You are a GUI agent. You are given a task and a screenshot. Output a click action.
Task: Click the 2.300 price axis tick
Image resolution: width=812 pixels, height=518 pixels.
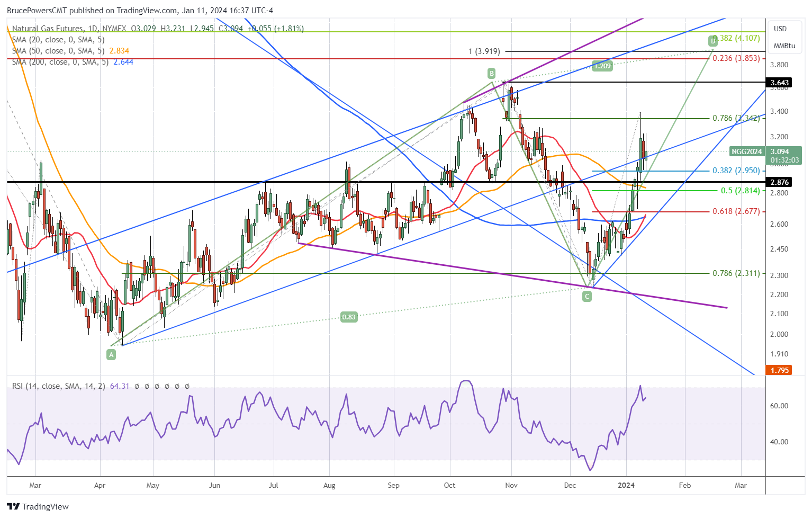pyautogui.click(x=779, y=275)
